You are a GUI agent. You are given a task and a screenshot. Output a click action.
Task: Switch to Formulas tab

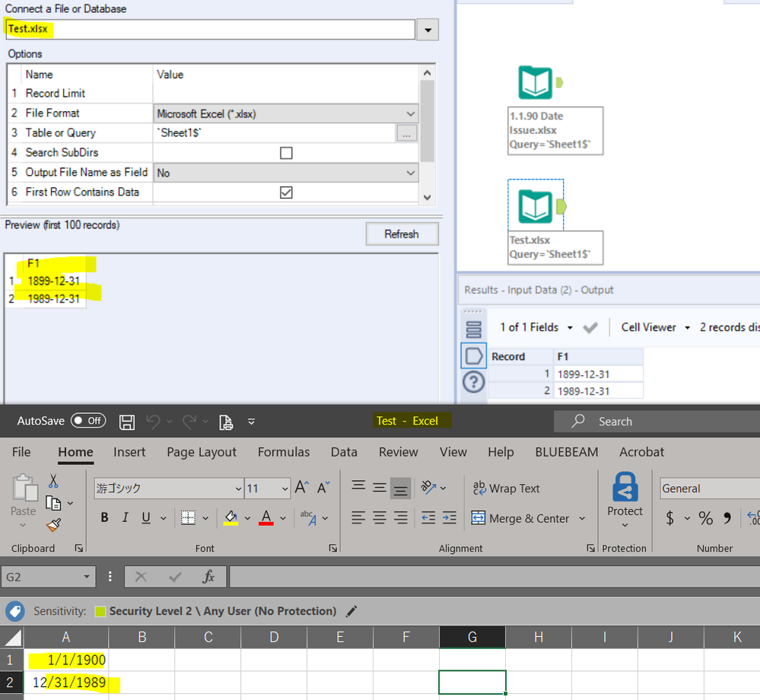point(284,452)
